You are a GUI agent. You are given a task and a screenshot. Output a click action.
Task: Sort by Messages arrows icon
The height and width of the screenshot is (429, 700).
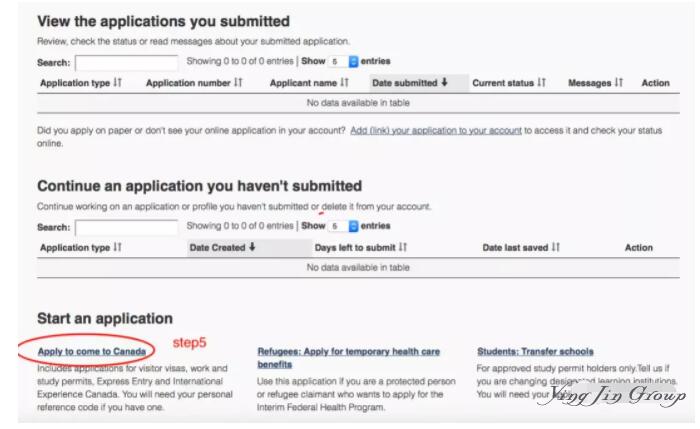[x=619, y=83]
